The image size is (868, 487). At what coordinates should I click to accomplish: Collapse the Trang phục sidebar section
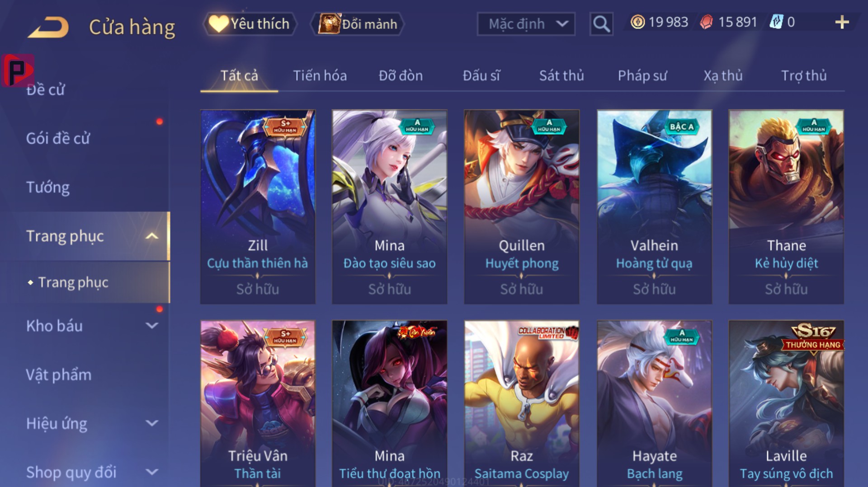pos(152,236)
